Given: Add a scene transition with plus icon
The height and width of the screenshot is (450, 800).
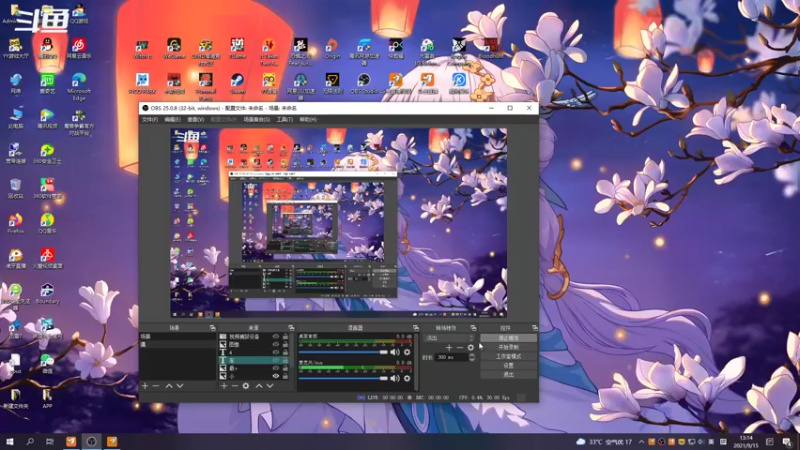Looking at the screenshot, I should tap(449, 347).
